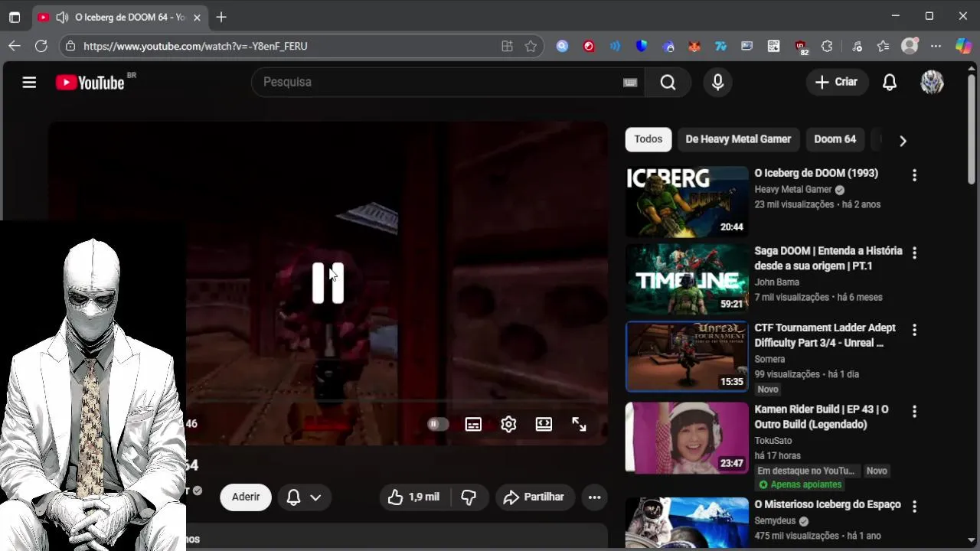The height and width of the screenshot is (551, 980).
Task: Open the notifications bell in header
Action: click(890, 82)
